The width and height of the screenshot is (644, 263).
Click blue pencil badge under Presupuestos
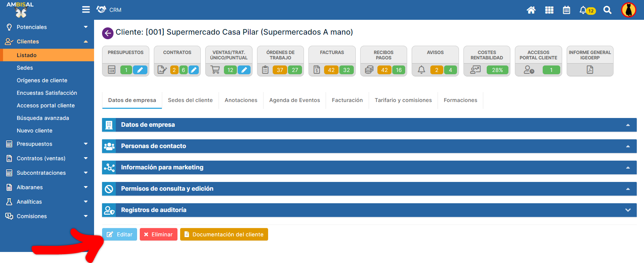click(x=140, y=70)
